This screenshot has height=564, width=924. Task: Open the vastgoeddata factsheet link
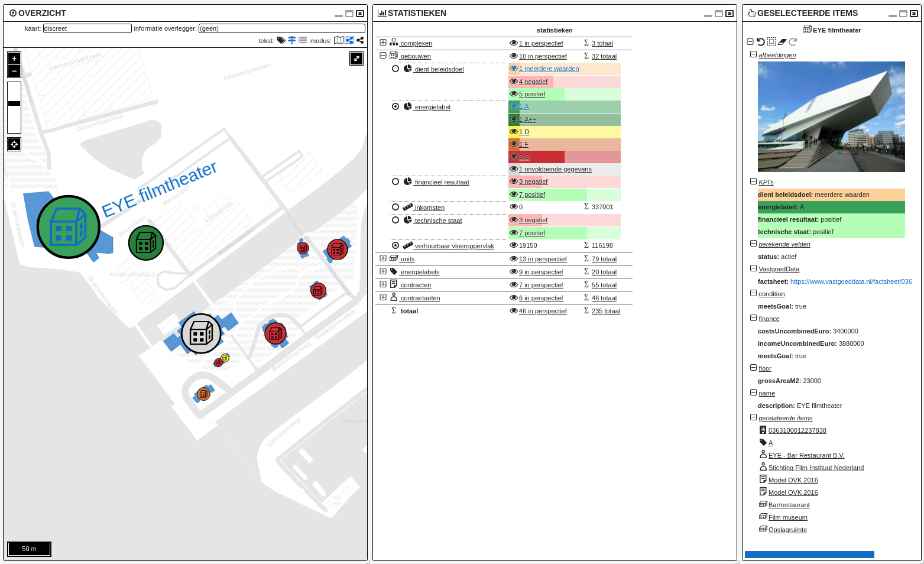coord(851,281)
